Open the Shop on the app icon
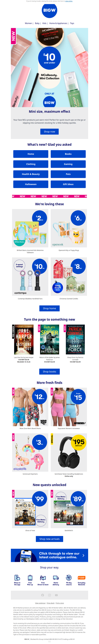Viewport: 99px width, 644px height. pos(17,578)
